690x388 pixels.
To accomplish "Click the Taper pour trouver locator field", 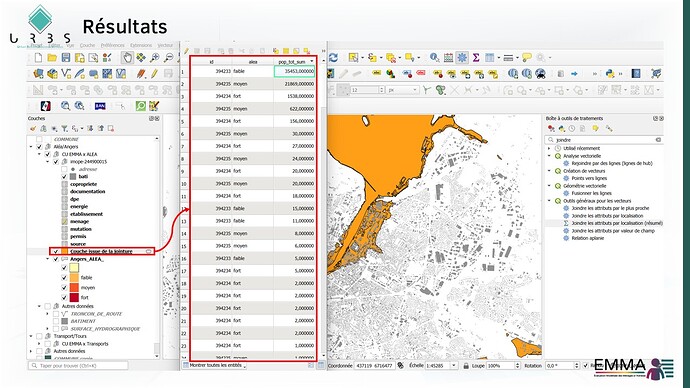I will 78,366.
